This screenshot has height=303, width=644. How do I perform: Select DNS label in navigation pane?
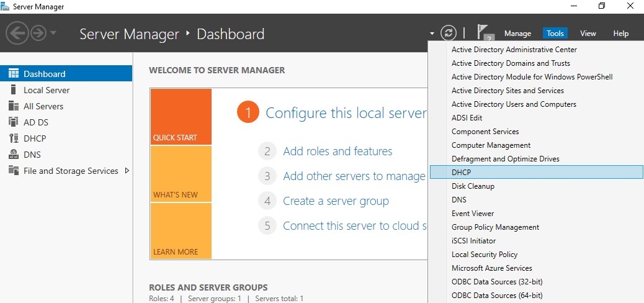pos(32,155)
